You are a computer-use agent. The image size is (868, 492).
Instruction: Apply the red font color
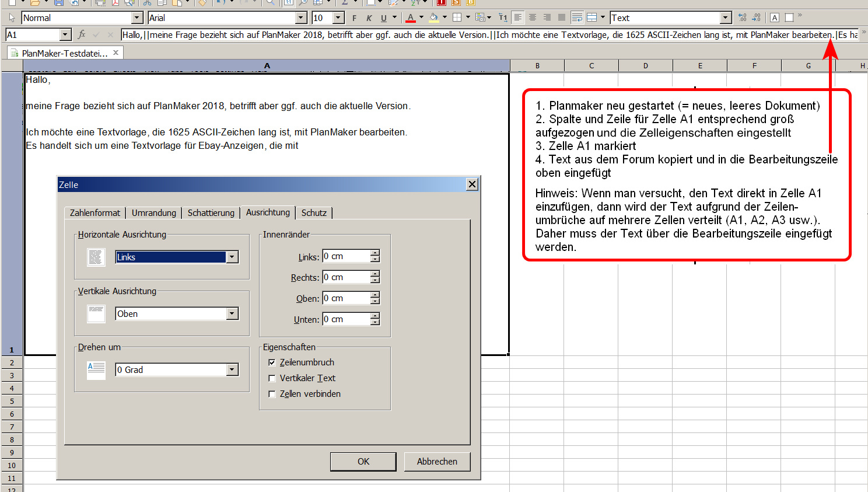point(411,18)
